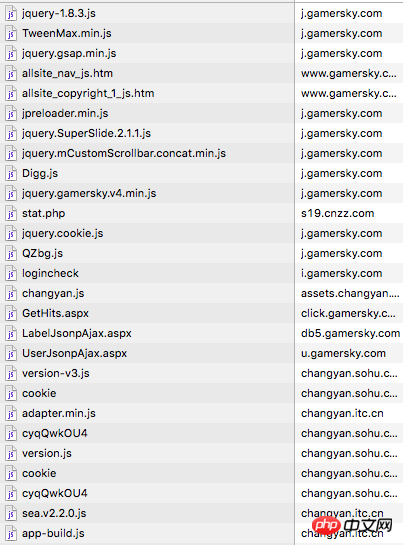The width and height of the screenshot is (403, 545).
Task: Click the script icon beside Digg.js
Action: click(11, 174)
